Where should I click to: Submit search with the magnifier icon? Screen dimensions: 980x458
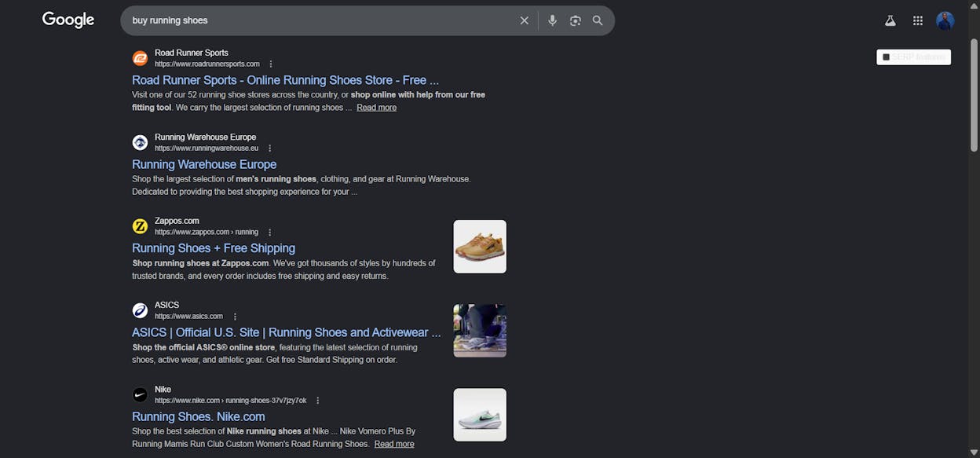coord(598,20)
